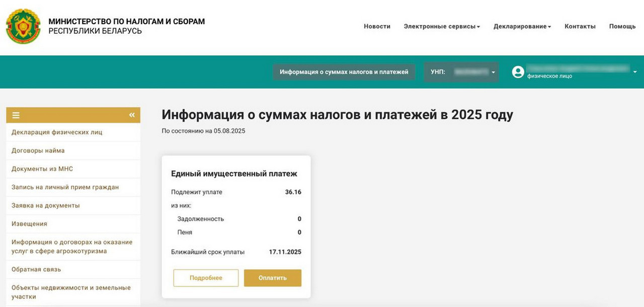Open Документы из МНС sidebar item

click(x=42, y=169)
